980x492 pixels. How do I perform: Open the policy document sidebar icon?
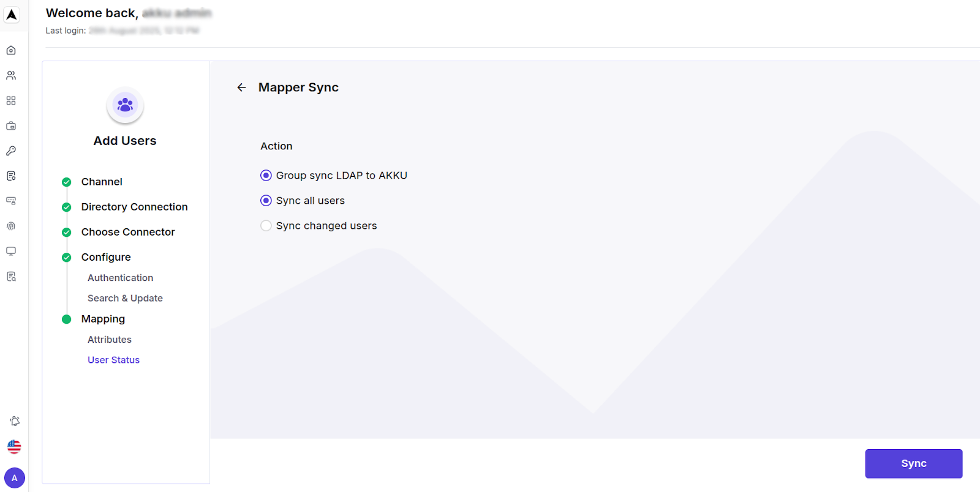coord(11,176)
